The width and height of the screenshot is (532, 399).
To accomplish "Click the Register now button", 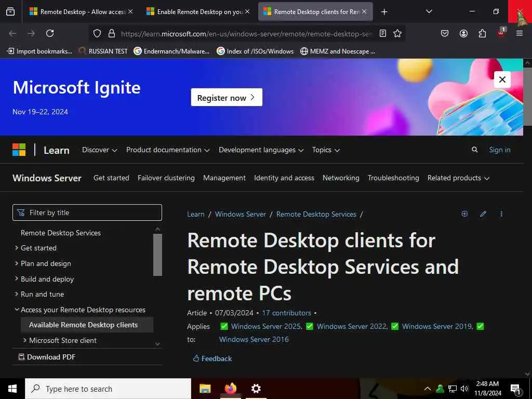I will [x=227, y=97].
